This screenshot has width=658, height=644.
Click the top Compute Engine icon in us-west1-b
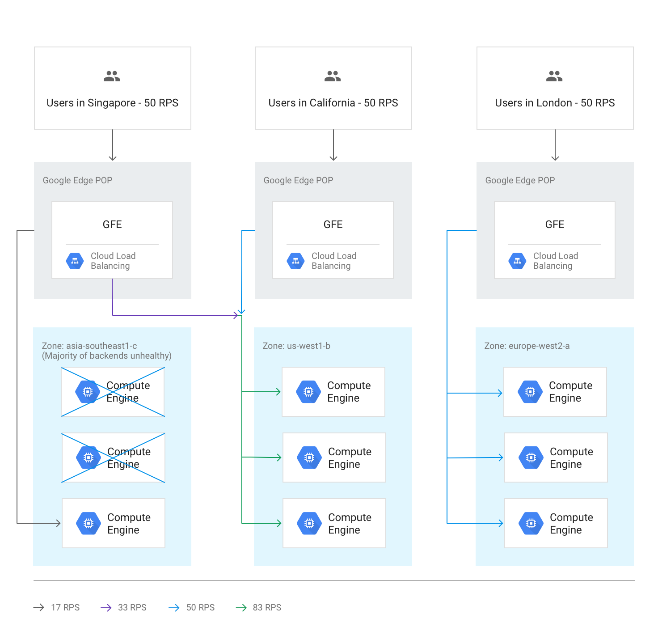(308, 391)
